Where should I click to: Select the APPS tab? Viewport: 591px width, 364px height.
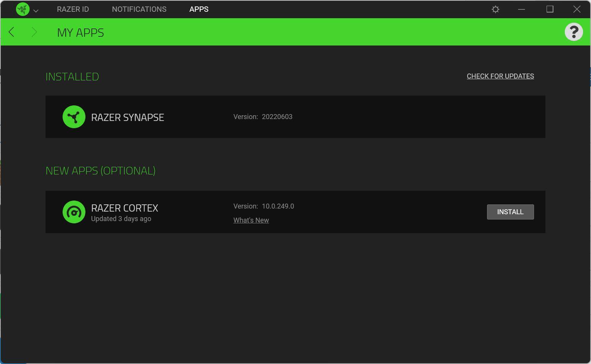coord(199,9)
